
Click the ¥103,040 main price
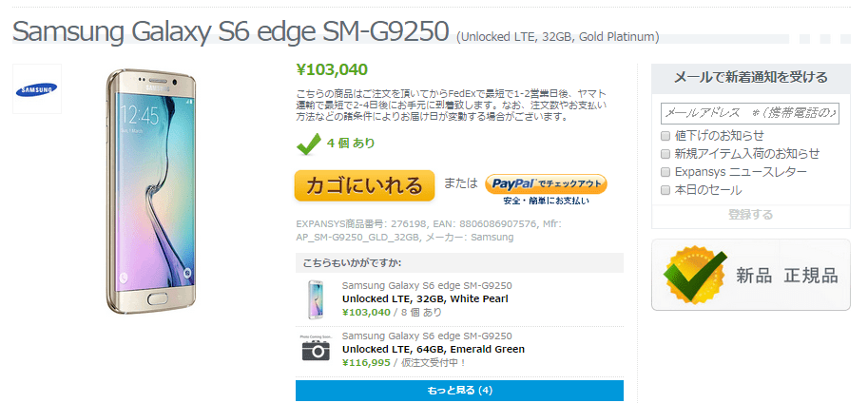pyautogui.click(x=332, y=69)
